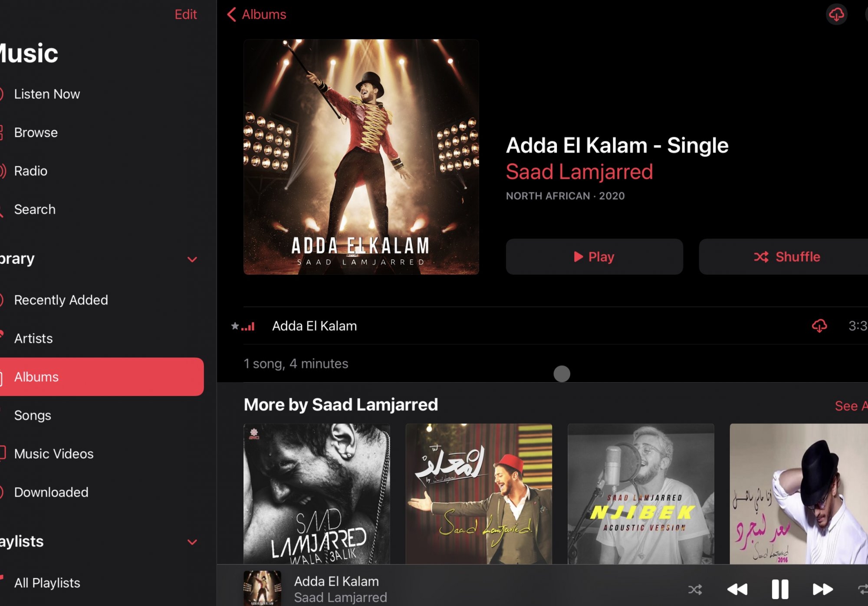
Task: Click Edit at top of sidebar
Action: pos(185,15)
